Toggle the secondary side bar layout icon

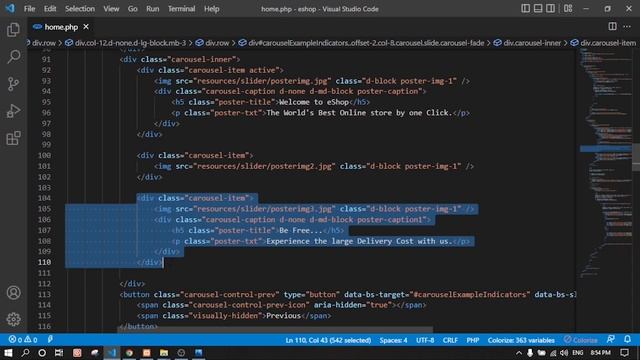551,8
